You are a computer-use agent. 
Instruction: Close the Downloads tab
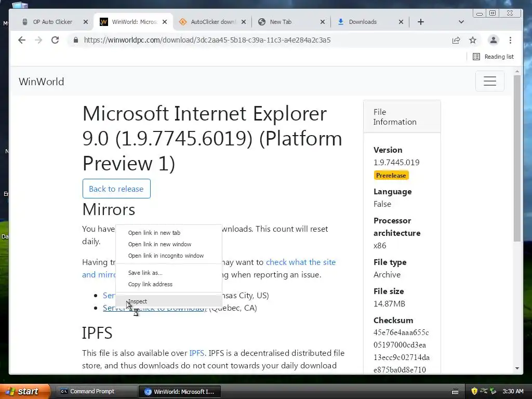[x=401, y=22]
